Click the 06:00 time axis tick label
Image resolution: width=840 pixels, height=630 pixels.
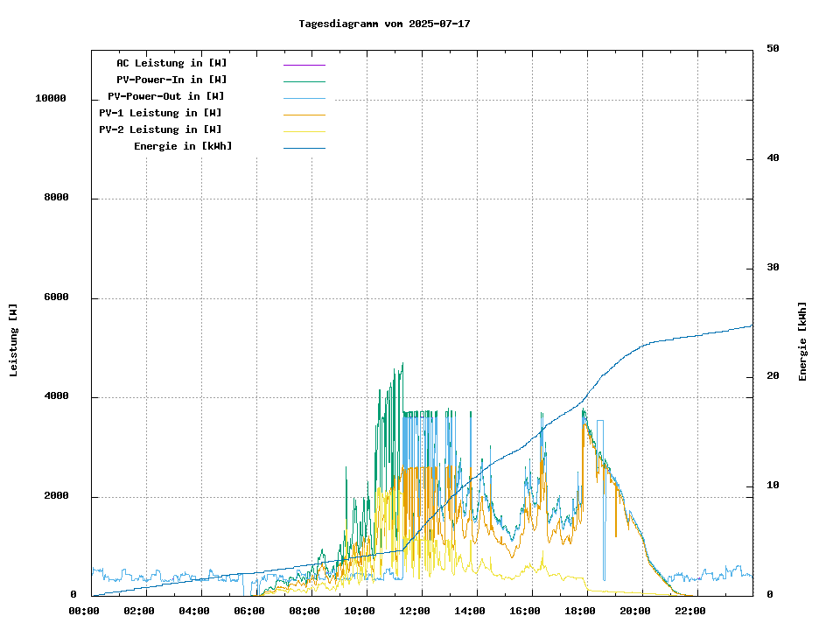[x=249, y=611]
